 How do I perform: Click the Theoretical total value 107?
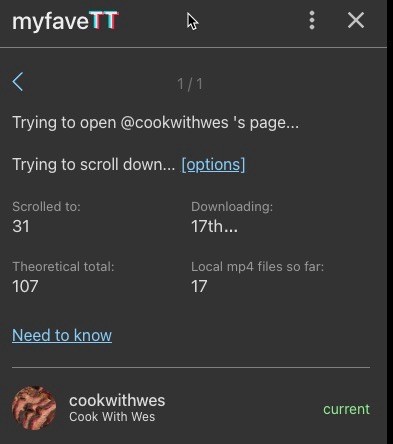(25, 286)
